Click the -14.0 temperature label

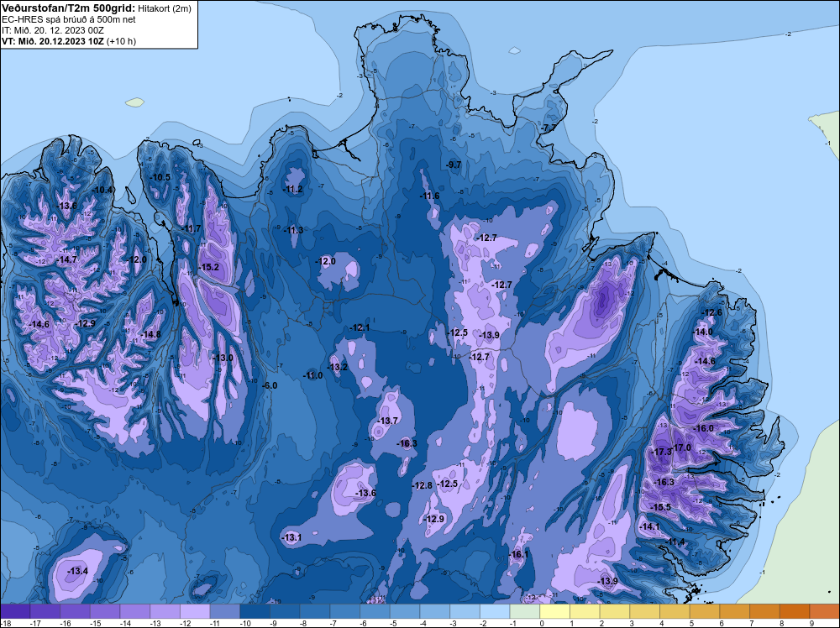[703, 332]
